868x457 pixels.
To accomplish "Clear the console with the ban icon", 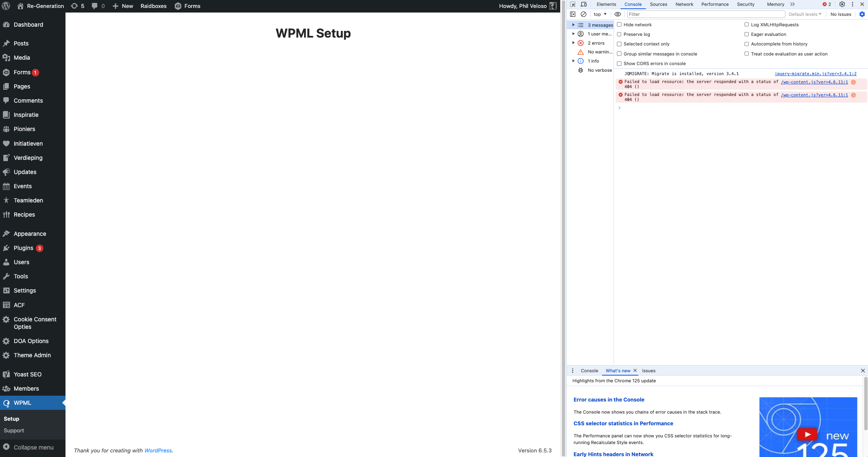I will pyautogui.click(x=584, y=14).
